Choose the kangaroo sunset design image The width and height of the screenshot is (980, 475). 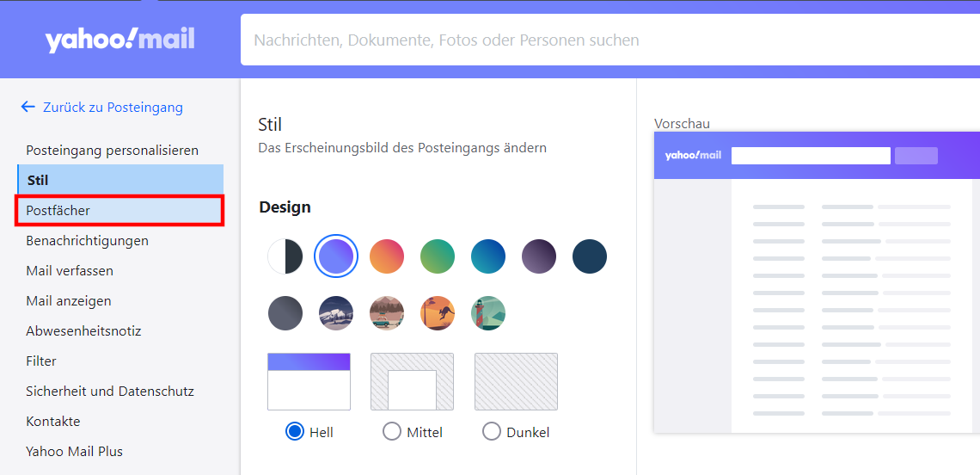tap(438, 313)
